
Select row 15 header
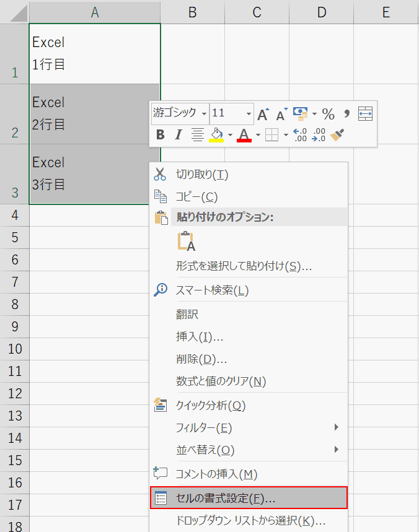(15, 460)
